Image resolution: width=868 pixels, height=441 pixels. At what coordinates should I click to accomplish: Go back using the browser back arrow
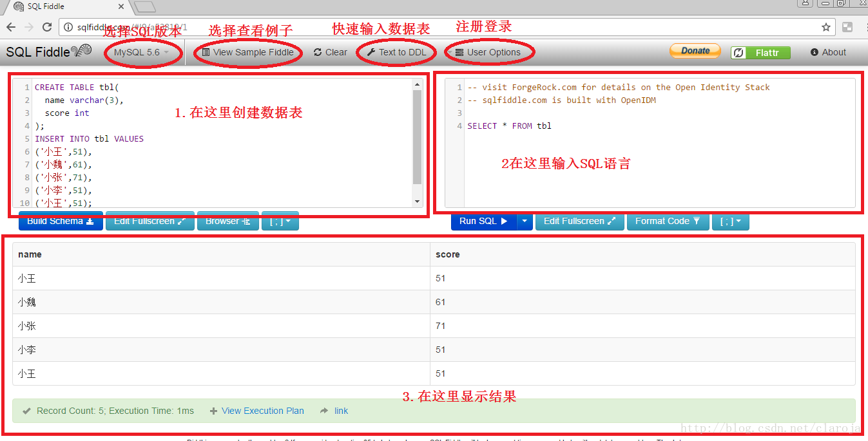[11, 27]
